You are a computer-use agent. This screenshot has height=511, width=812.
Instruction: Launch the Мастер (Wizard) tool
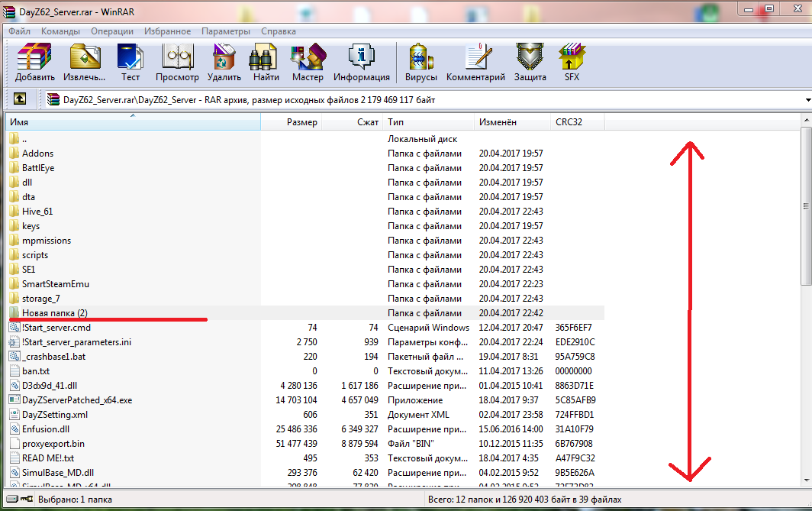pyautogui.click(x=308, y=62)
